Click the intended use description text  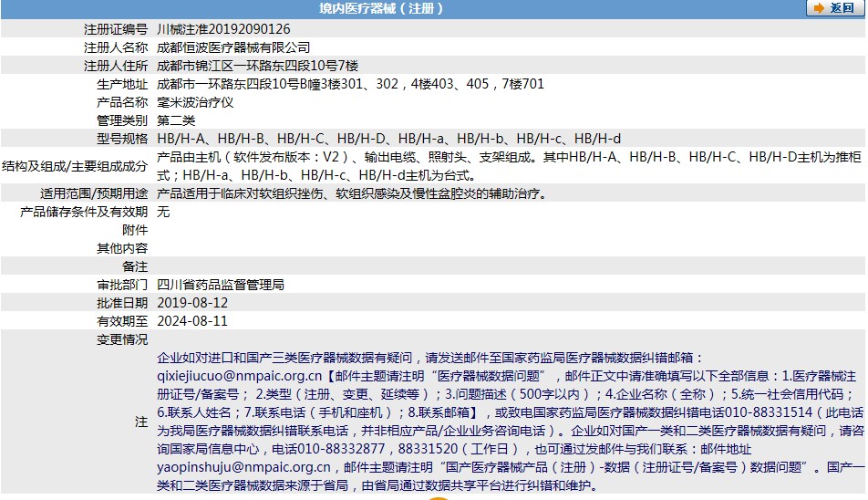(353, 193)
